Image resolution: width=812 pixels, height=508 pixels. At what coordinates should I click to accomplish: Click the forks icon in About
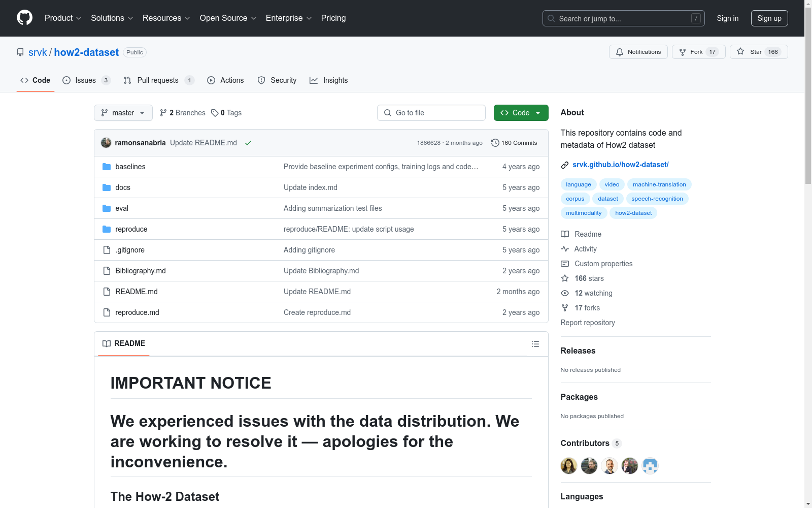click(565, 308)
